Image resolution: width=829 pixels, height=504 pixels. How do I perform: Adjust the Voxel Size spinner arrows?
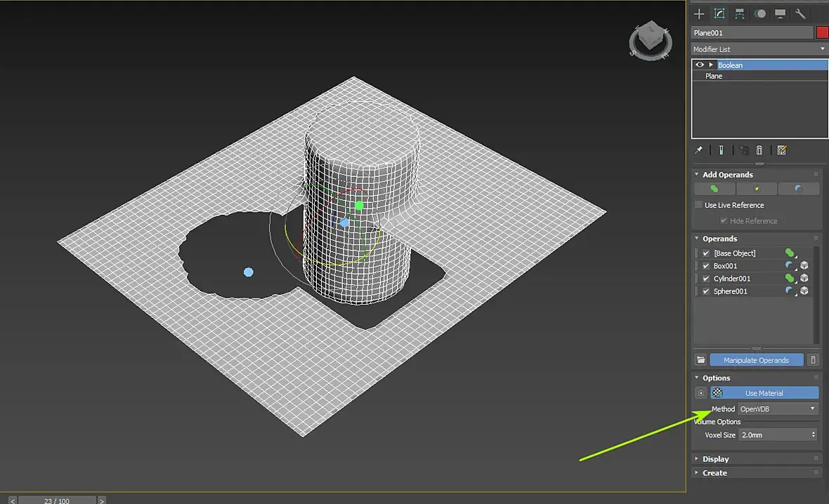tap(814, 435)
